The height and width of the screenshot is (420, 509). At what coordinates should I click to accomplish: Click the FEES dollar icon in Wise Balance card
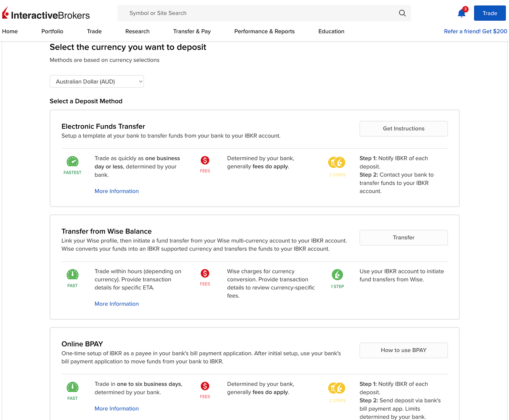pyautogui.click(x=205, y=273)
